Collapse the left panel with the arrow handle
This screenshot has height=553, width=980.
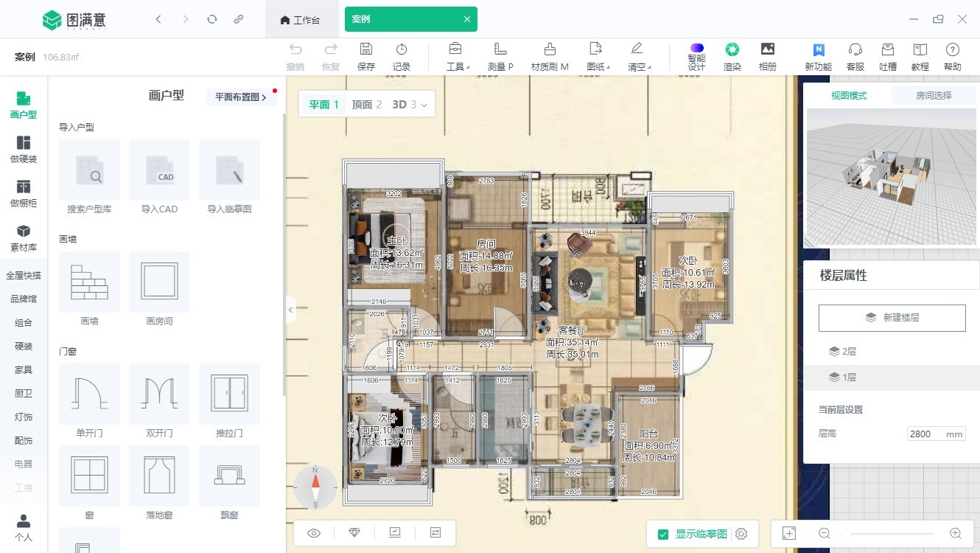tap(290, 310)
